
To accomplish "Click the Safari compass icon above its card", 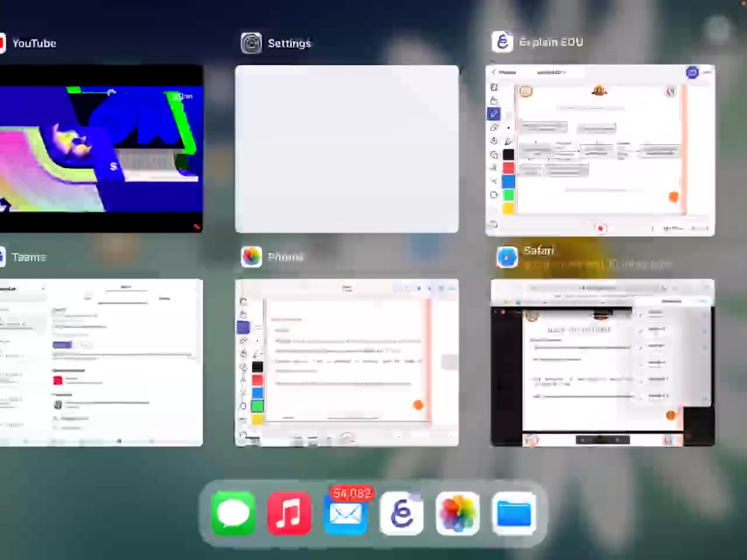I will 507,257.
